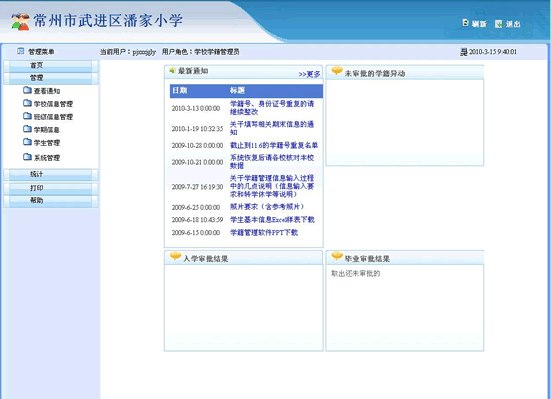This screenshot has height=399, width=551.
Task: Click the 毕业审批结果 panel title
Action: [367, 259]
